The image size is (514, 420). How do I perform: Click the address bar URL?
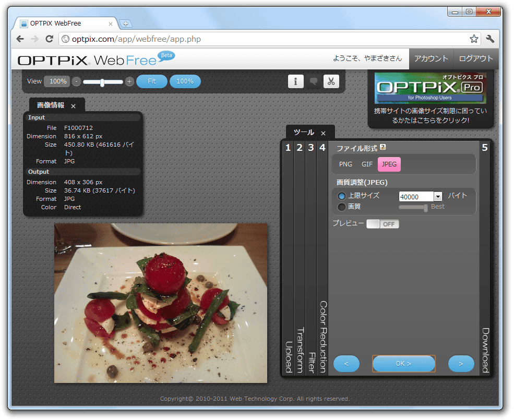136,39
